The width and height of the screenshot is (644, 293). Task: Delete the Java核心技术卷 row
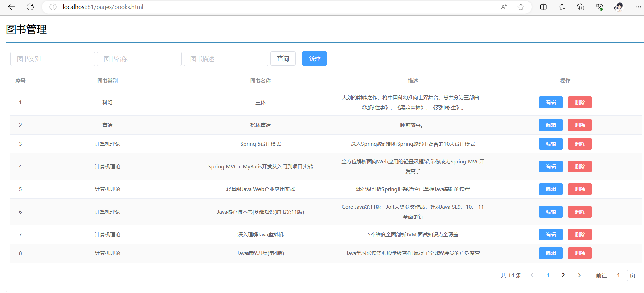point(580,212)
